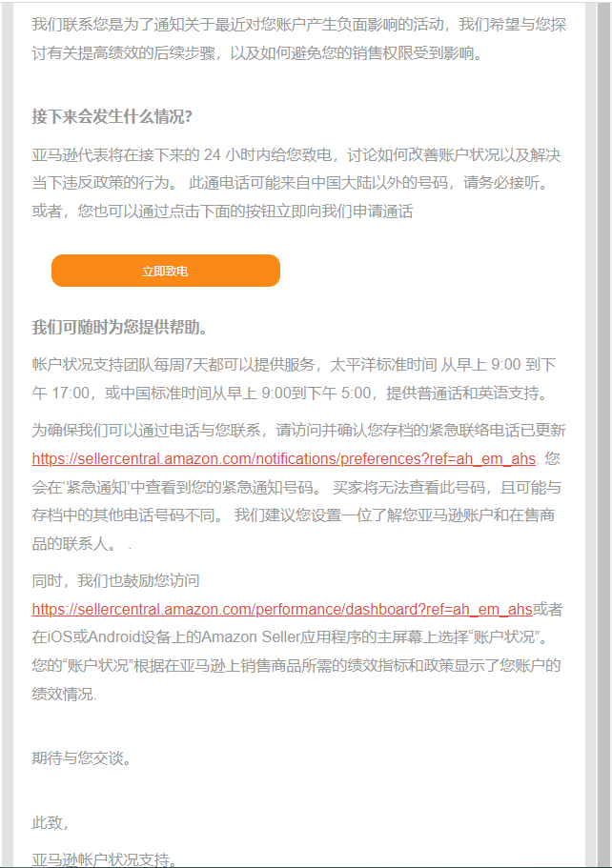Click the line ending with 提供普通话和英语支持。
This screenshot has height=868, width=612.
click(x=292, y=394)
